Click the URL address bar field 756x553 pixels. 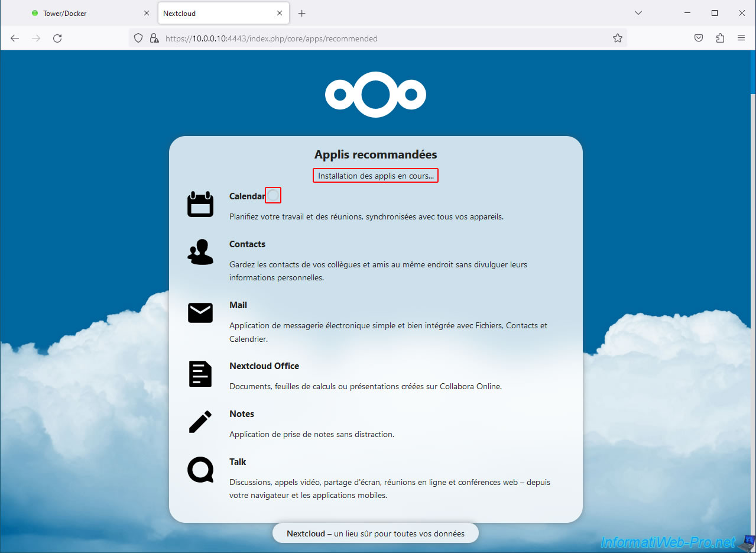[x=378, y=38]
